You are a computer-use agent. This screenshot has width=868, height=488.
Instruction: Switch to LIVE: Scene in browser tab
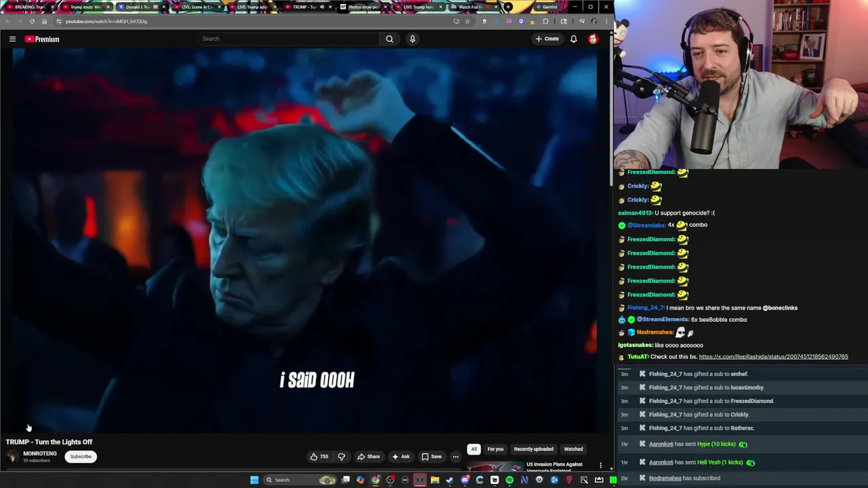coord(197,7)
